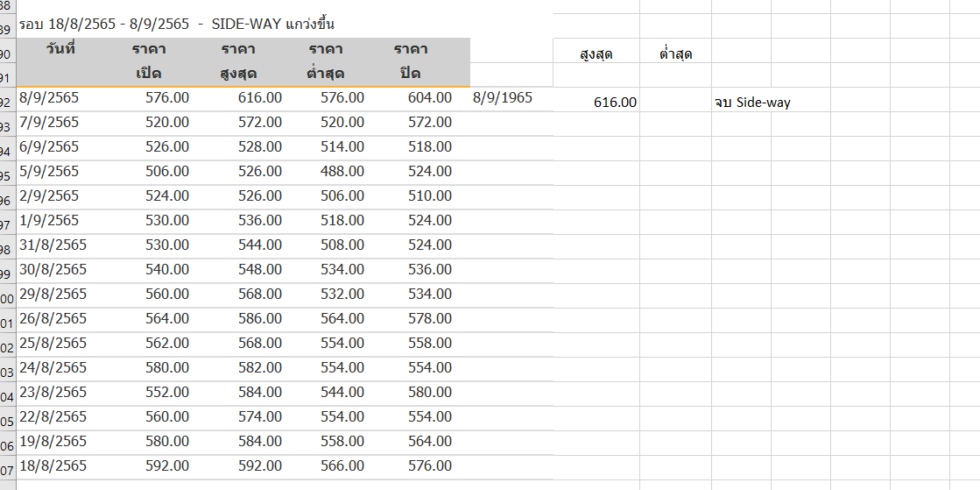Click the lowest price cell 488.00
Image resolution: width=980 pixels, height=490 pixels.
coord(342,172)
